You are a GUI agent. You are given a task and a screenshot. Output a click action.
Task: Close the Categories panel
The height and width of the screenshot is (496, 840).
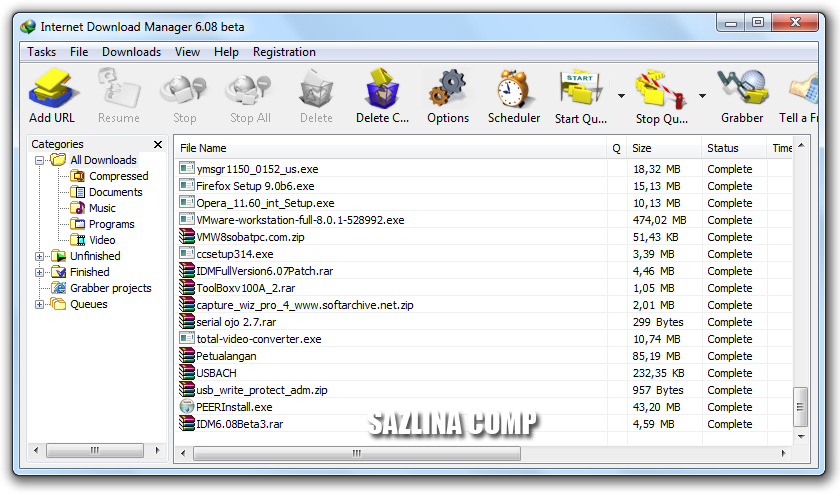(x=158, y=144)
